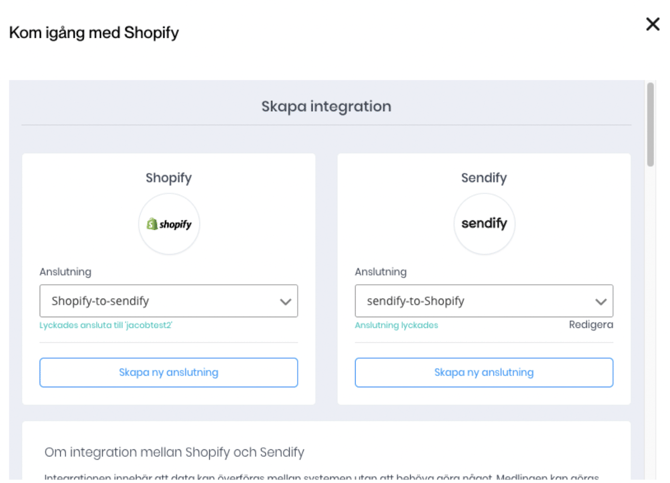Image resolution: width=670 pixels, height=483 pixels.
Task: Click the Anslutning label in Sendify card
Action: tap(380, 272)
